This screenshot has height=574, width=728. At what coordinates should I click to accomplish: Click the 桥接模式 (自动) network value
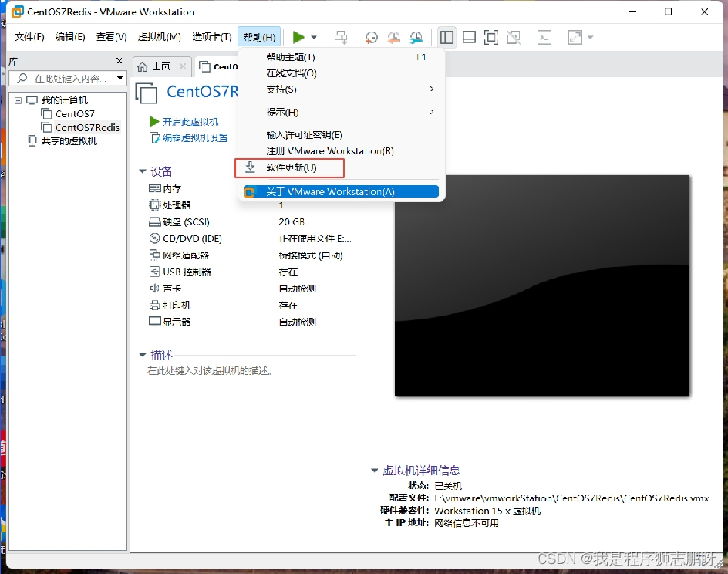click(311, 255)
